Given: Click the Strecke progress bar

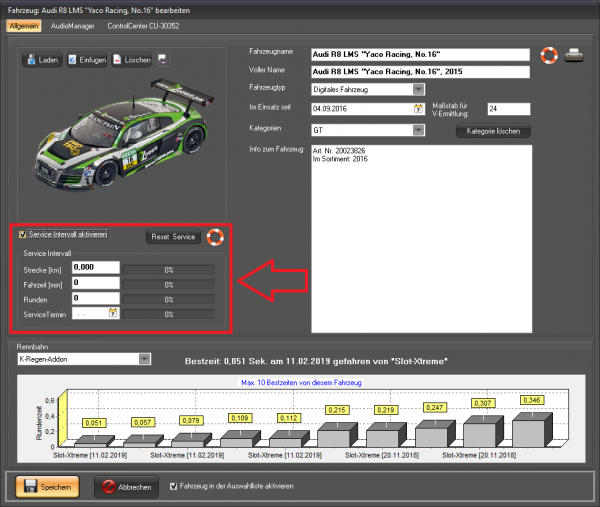Looking at the screenshot, I should (169, 270).
